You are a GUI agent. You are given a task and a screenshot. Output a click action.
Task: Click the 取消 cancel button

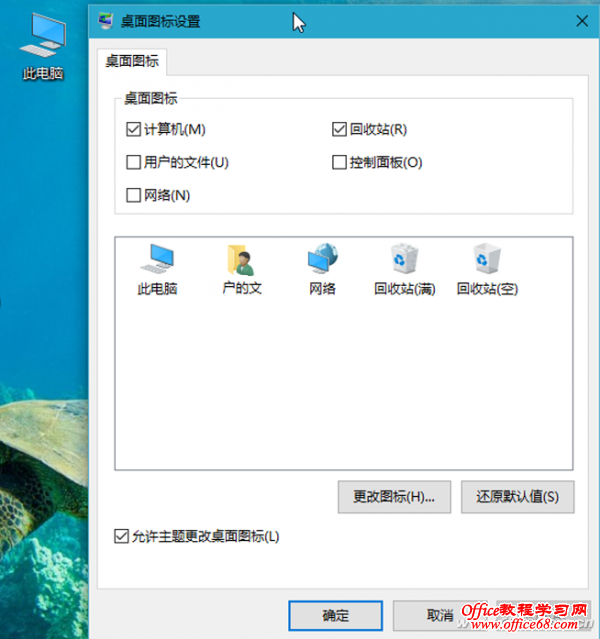tap(440, 615)
